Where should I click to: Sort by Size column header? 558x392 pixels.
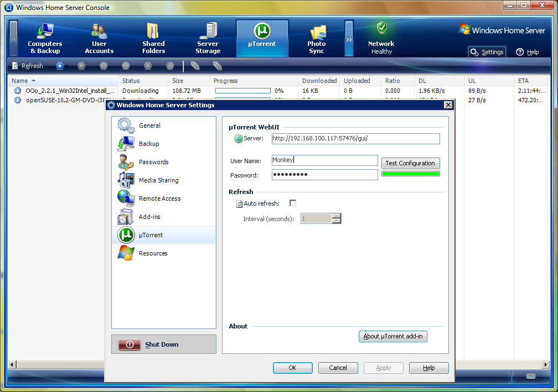click(x=189, y=81)
